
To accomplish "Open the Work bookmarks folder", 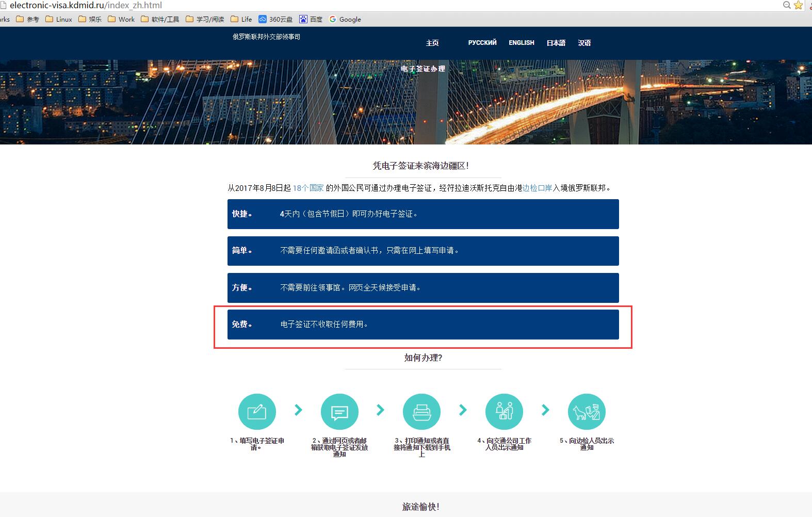I will (121, 19).
